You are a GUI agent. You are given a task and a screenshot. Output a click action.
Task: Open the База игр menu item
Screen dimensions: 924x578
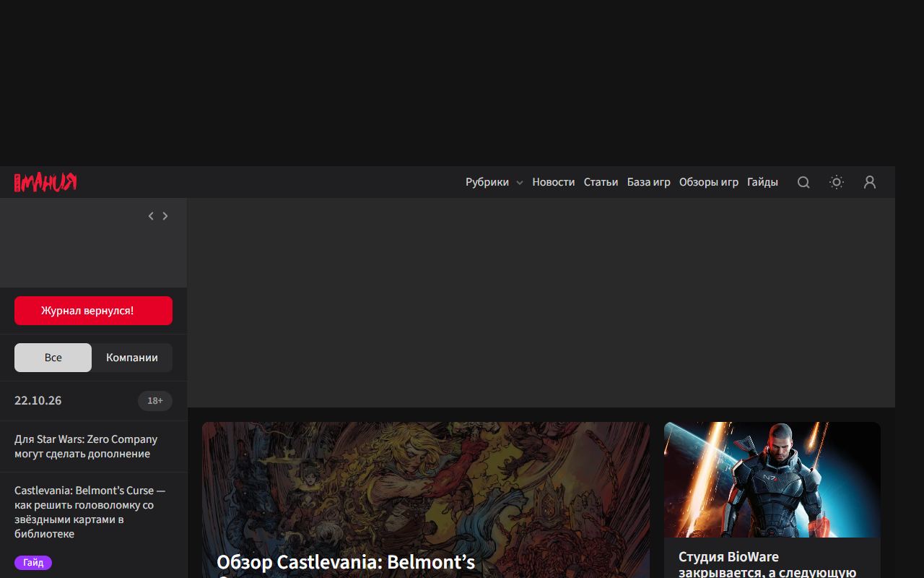click(x=649, y=182)
